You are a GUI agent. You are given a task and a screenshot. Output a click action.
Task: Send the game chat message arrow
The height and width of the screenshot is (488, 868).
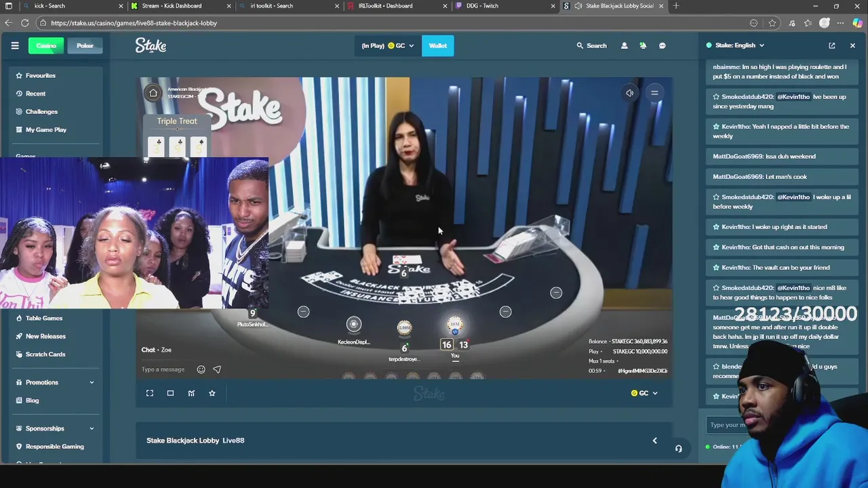(217, 369)
